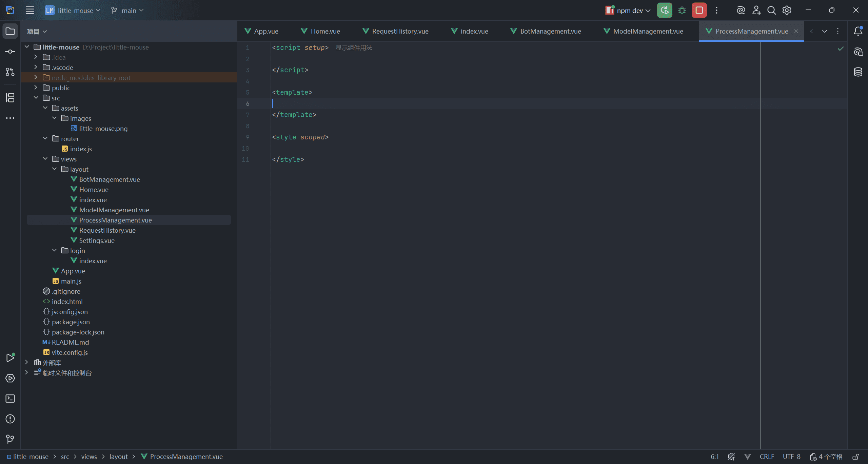Open Settings.vue in project tree
This screenshot has height=464, width=868.
[x=97, y=240]
